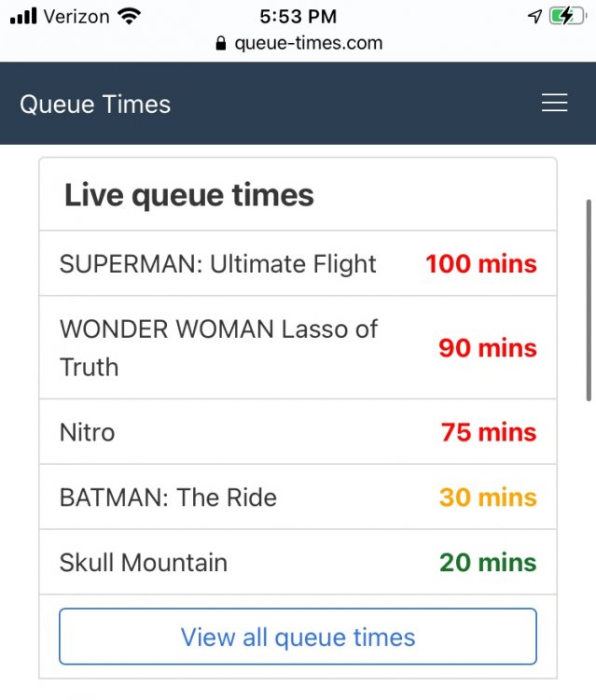This screenshot has height=700, width=596.
Task: Tap the queue-times.com address bar
Action: [x=308, y=43]
